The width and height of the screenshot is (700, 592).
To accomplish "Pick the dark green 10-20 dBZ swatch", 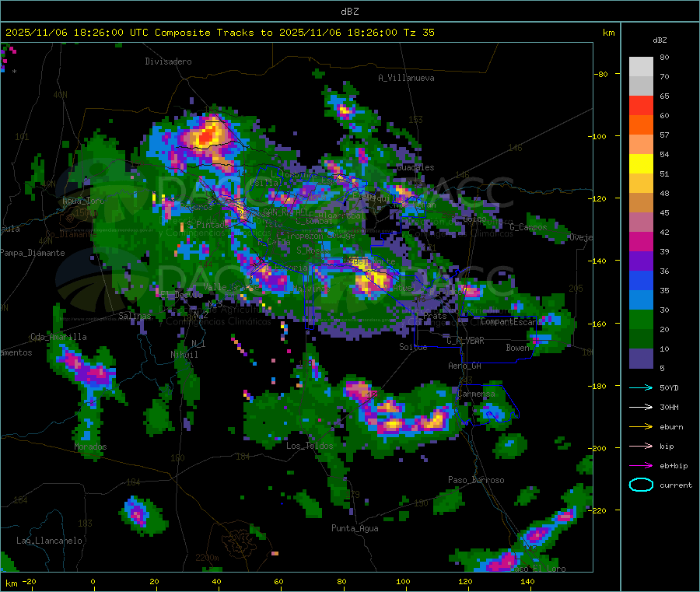I will click(641, 339).
